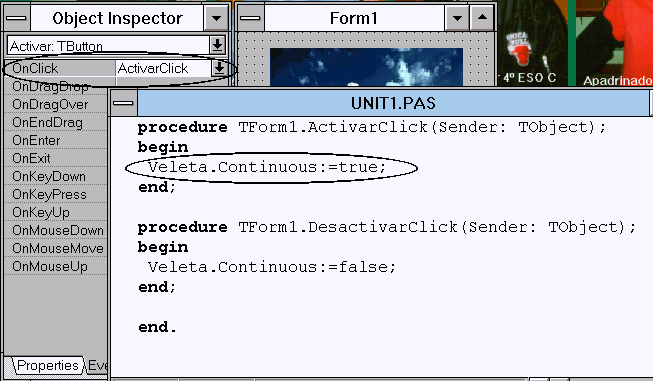653x381 pixels.
Task: Switch to the Events tab
Action: [97, 366]
